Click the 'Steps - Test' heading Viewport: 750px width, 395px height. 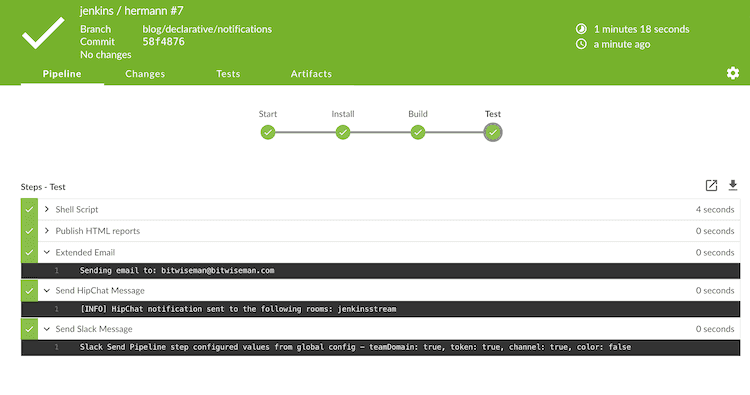pyautogui.click(x=43, y=187)
